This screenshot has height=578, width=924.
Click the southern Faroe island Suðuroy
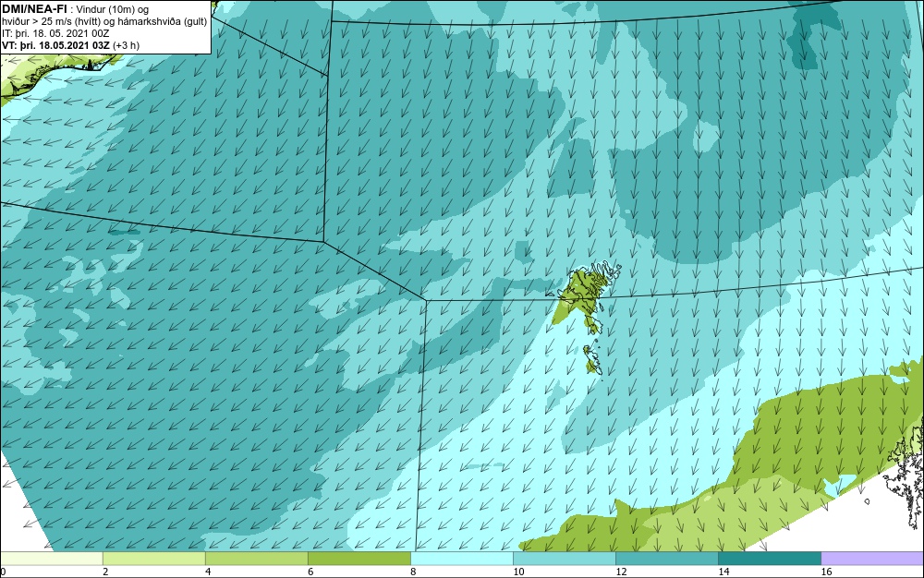591,360
